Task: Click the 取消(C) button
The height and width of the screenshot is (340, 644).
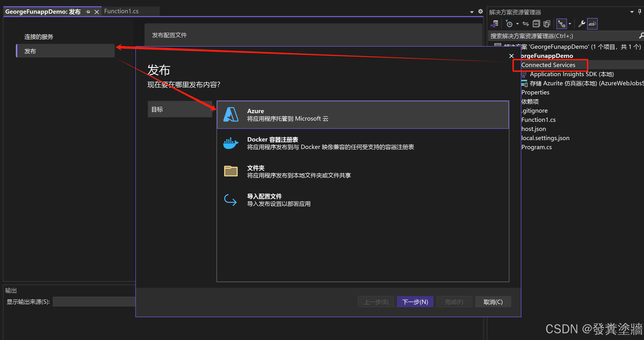Action: [x=493, y=302]
